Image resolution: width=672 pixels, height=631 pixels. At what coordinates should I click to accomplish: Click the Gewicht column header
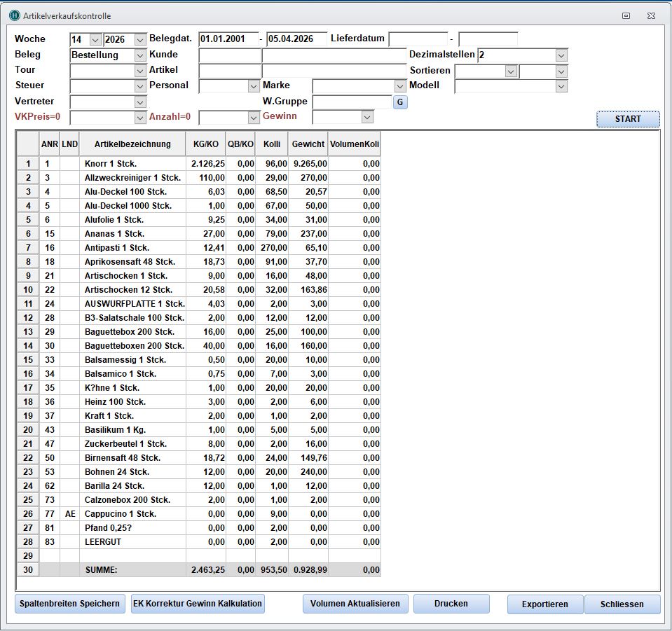click(308, 144)
